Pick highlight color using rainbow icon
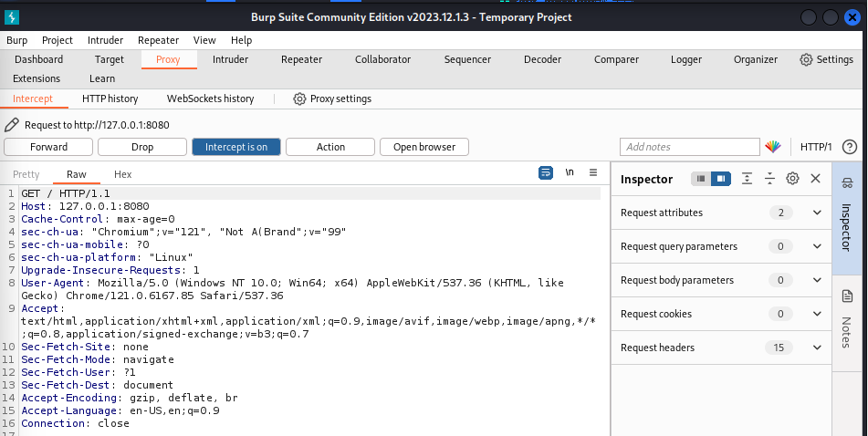 pos(773,147)
